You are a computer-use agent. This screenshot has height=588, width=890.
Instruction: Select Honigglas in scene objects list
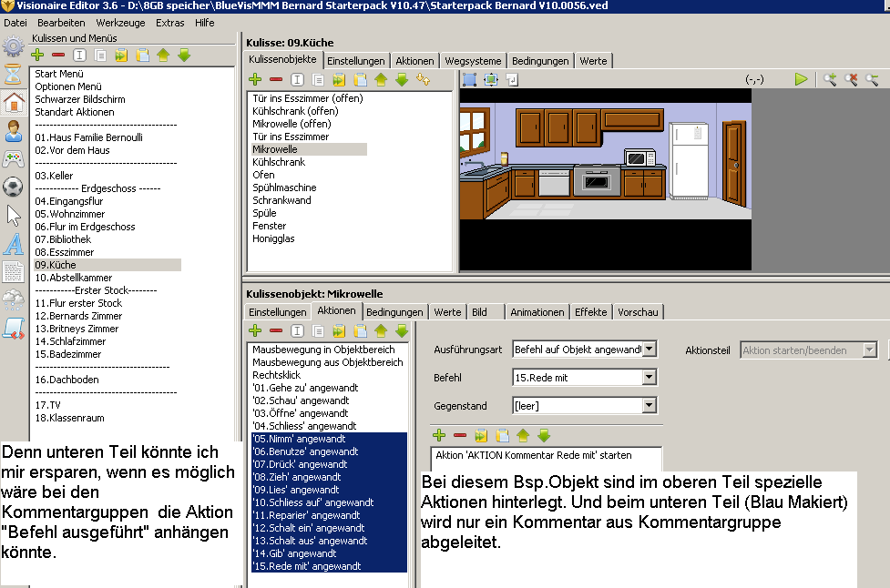[273, 238]
